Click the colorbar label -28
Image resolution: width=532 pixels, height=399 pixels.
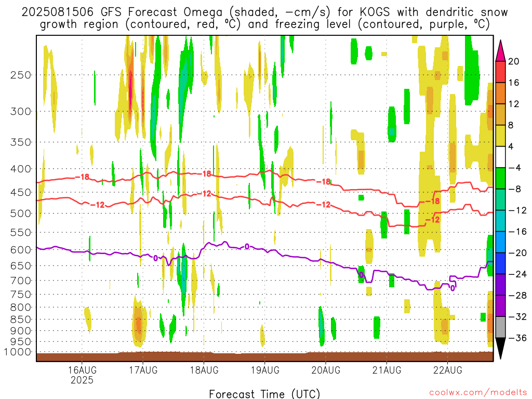pyautogui.click(x=517, y=296)
